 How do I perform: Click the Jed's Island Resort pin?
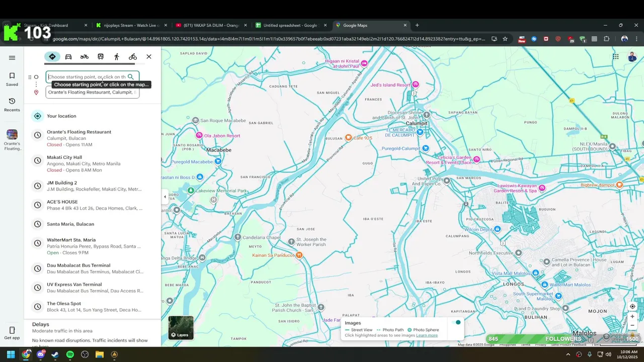(416, 85)
